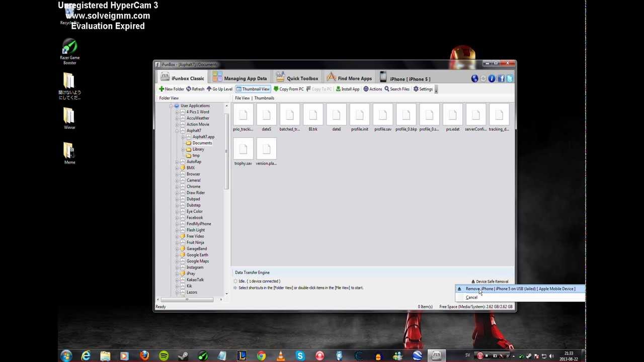This screenshot has width=644, height=362.
Task: Click Search Files button
Action: pos(397,89)
